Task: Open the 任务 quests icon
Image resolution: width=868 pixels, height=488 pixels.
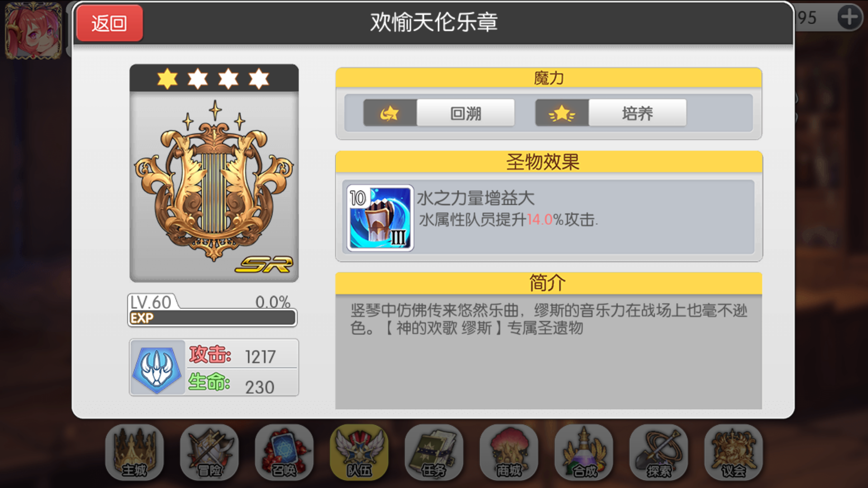Action: pos(434,452)
